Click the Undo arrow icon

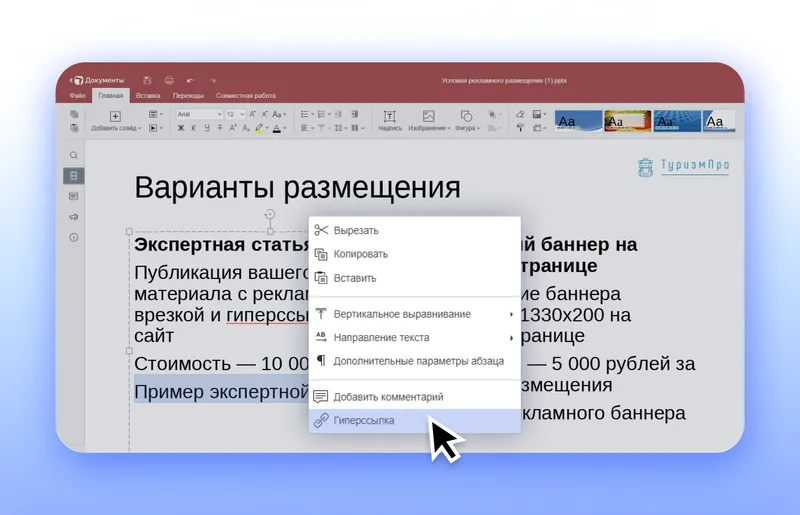pyautogui.click(x=190, y=80)
